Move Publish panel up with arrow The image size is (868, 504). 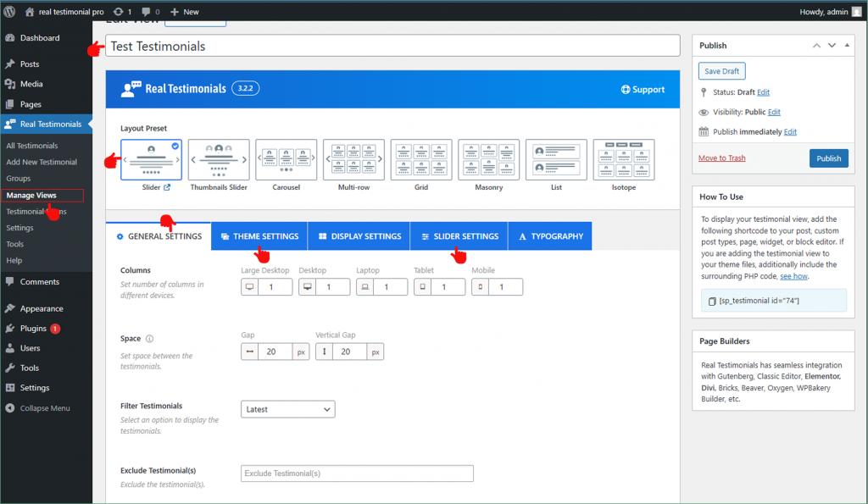tap(816, 46)
